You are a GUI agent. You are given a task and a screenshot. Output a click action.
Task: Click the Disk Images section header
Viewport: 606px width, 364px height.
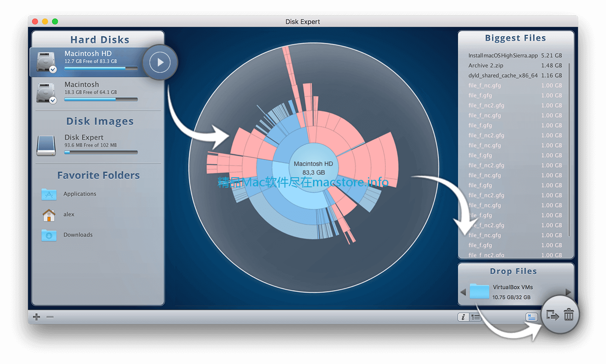pos(100,121)
